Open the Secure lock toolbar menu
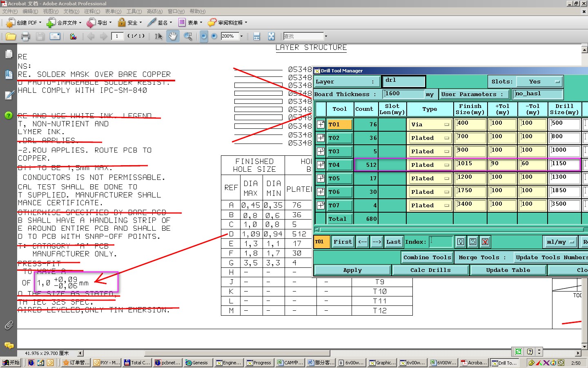 pos(130,22)
